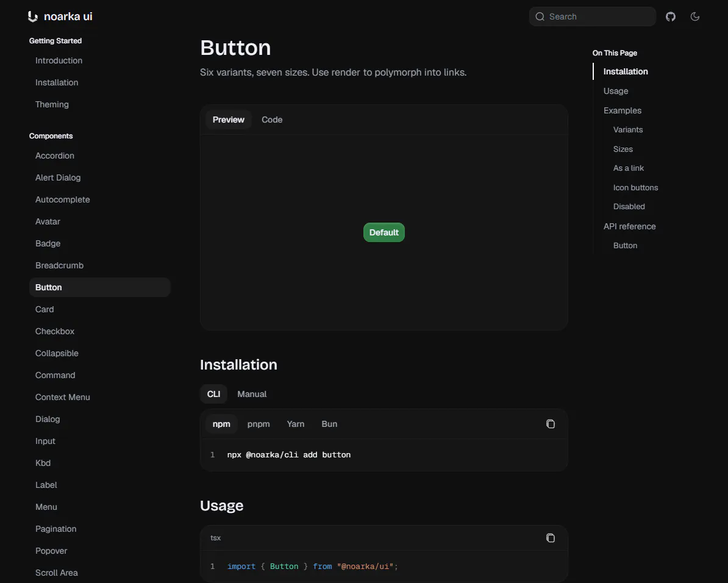Go to the Autocomplete component page
728x583 pixels.
tap(63, 200)
